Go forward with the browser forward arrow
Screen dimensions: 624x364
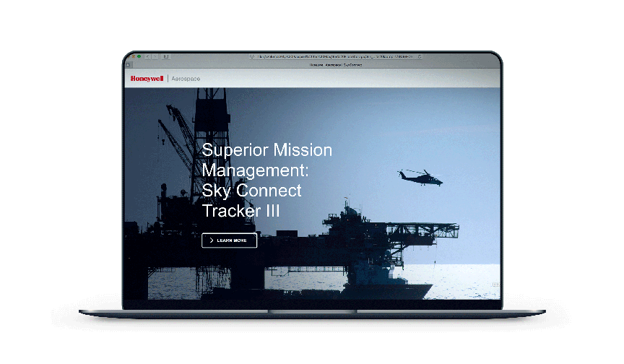(x=155, y=56)
